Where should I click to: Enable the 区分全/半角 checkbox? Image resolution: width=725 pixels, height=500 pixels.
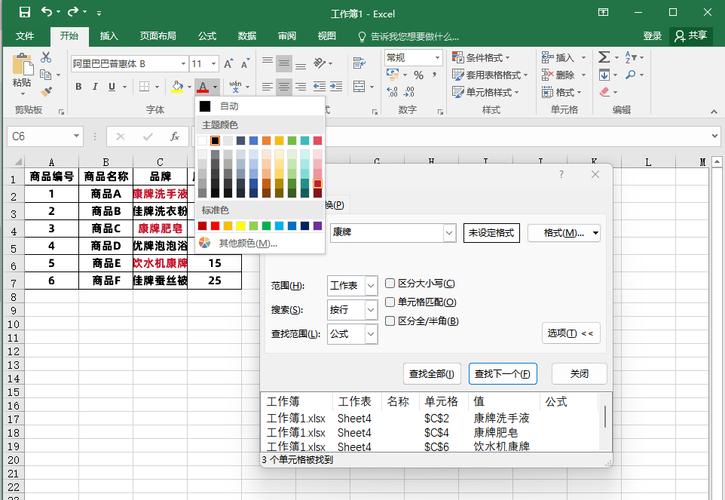click(x=390, y=321)
